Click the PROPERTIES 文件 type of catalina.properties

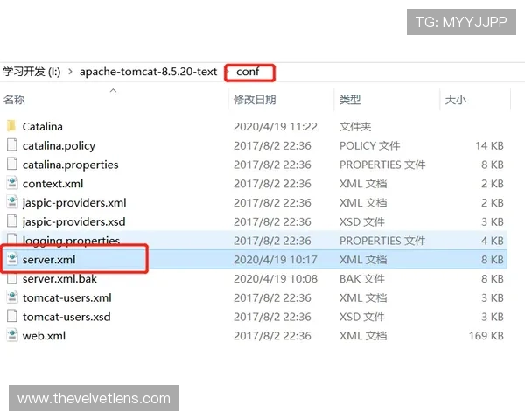click(x=382, y=164)
